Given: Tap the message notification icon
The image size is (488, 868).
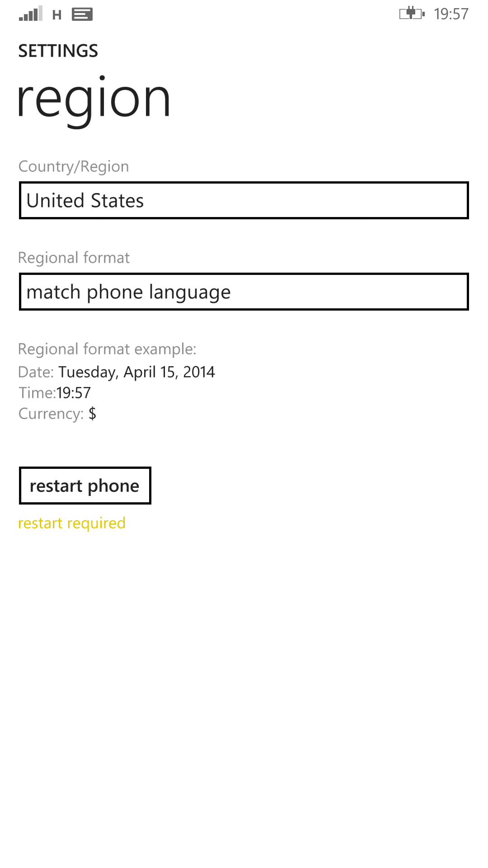Looking at the screenshot, I should pos(82,14).
